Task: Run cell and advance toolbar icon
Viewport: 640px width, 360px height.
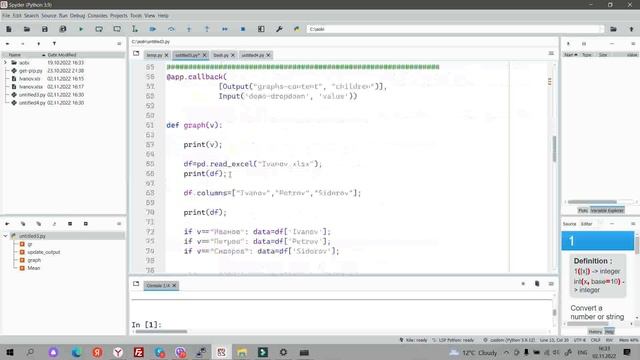Action: pyautogui.click(x=117, y=29)
